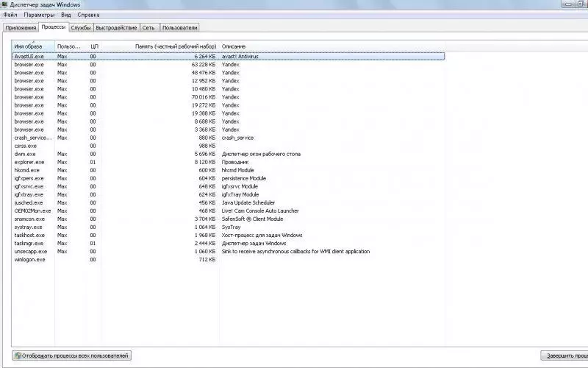Select the explorer.exe process
The image size is (588, 368).
(x=228, y=162)
